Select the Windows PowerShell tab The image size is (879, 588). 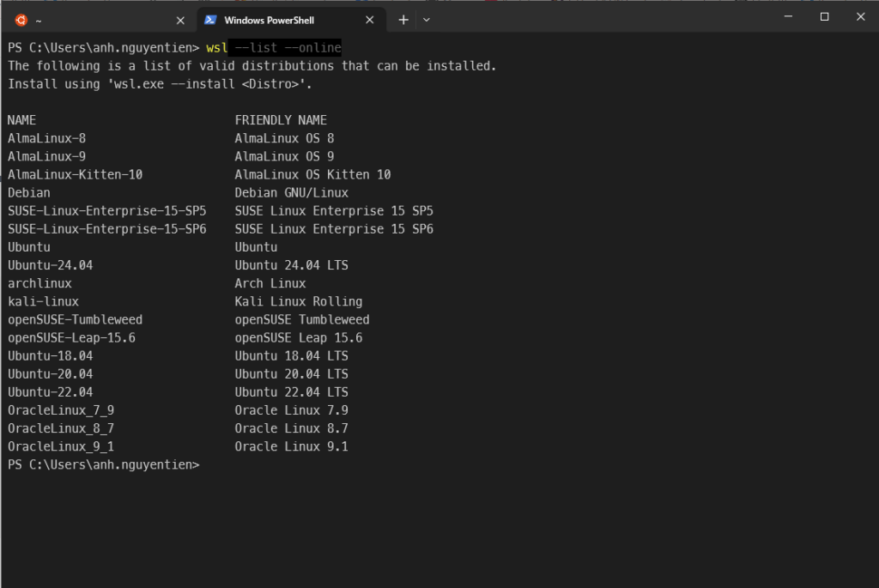pos(292,21)
